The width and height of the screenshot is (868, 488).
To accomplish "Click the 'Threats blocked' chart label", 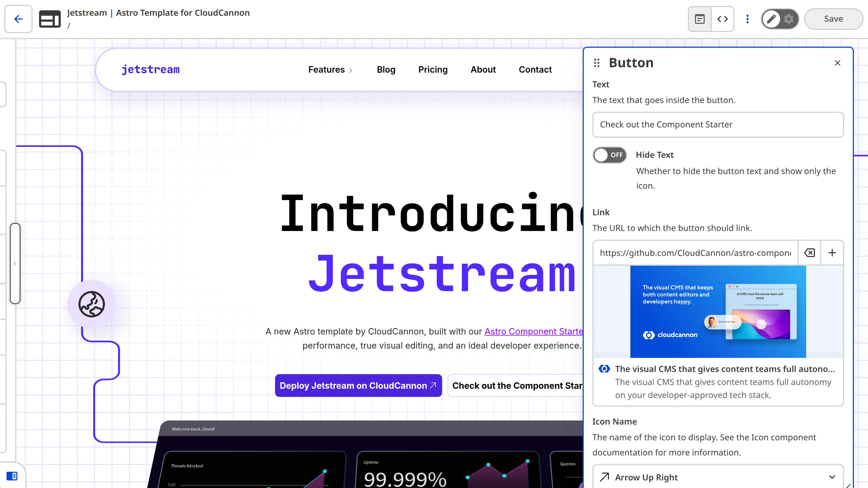I will pos(187,466).
